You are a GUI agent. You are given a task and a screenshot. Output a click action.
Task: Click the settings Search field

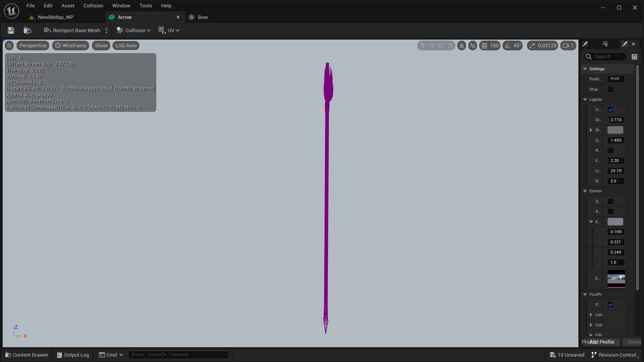click(605, 57)
